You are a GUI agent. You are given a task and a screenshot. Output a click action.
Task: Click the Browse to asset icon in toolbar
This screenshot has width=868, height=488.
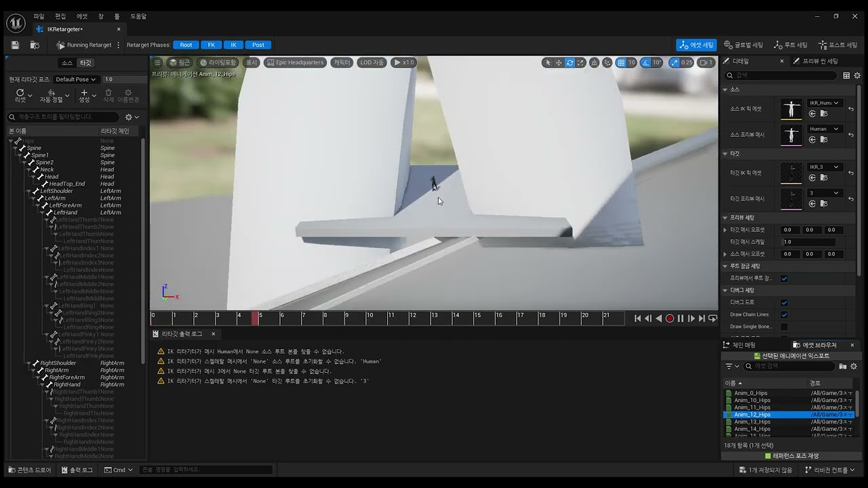coord(35,45)
